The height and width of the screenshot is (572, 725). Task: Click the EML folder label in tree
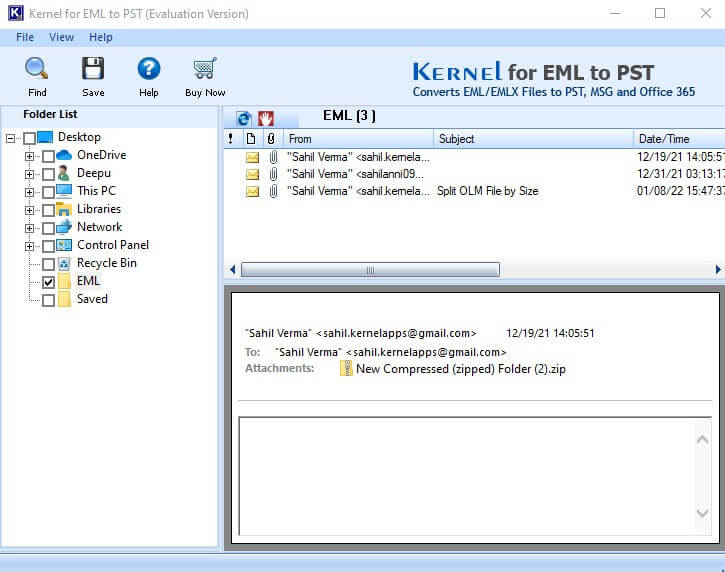tap(88, 281)
